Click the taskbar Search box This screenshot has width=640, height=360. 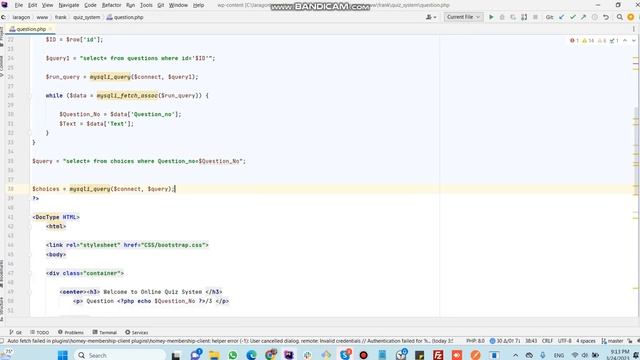pyautogui.click(x=120, y=355)
